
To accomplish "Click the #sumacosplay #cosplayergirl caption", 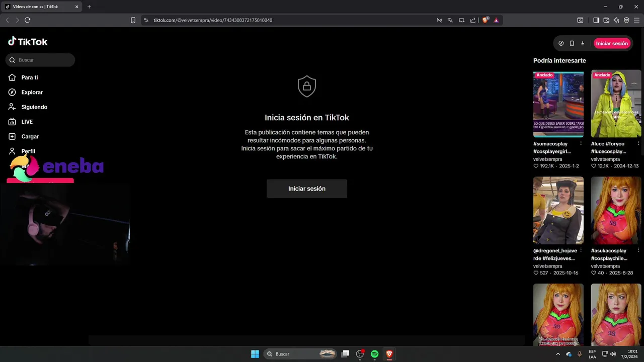I will [552, 147].
